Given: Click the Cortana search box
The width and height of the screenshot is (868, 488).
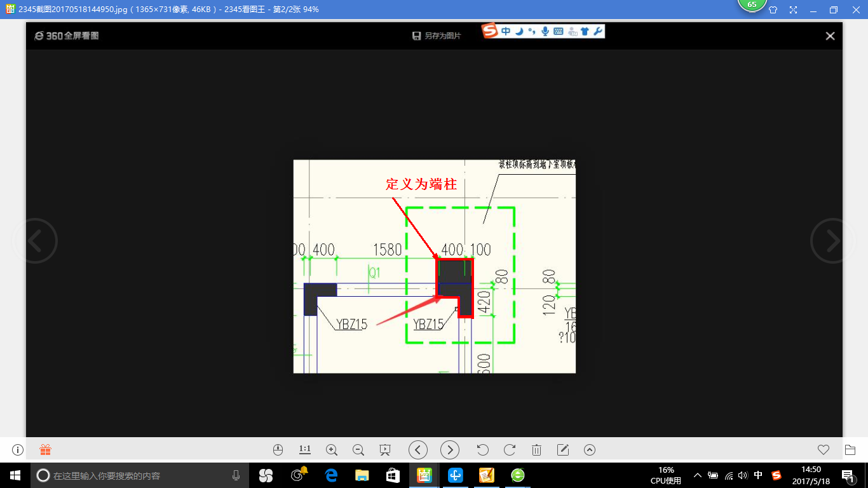Looking at the screenshot, I should point(140,475).
